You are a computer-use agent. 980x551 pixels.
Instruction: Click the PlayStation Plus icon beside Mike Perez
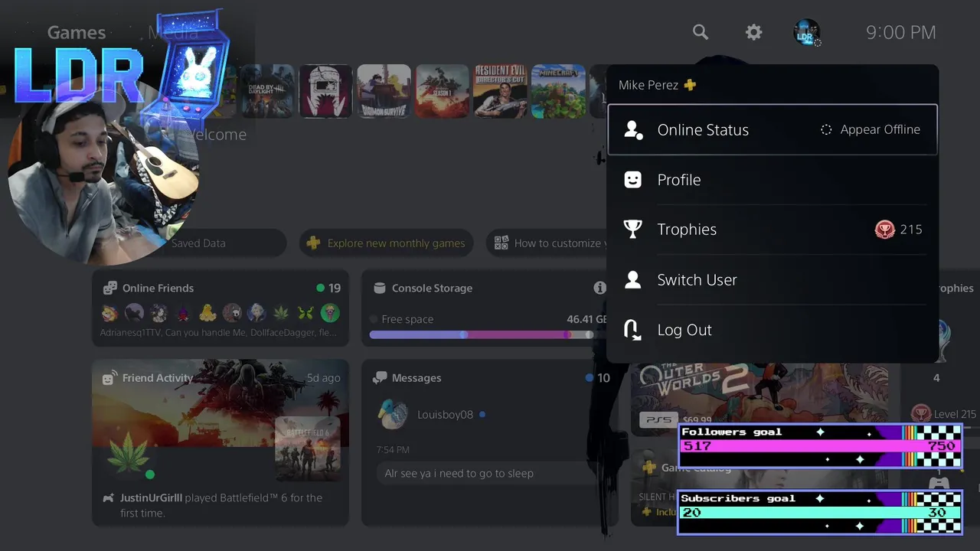point(690,85)
